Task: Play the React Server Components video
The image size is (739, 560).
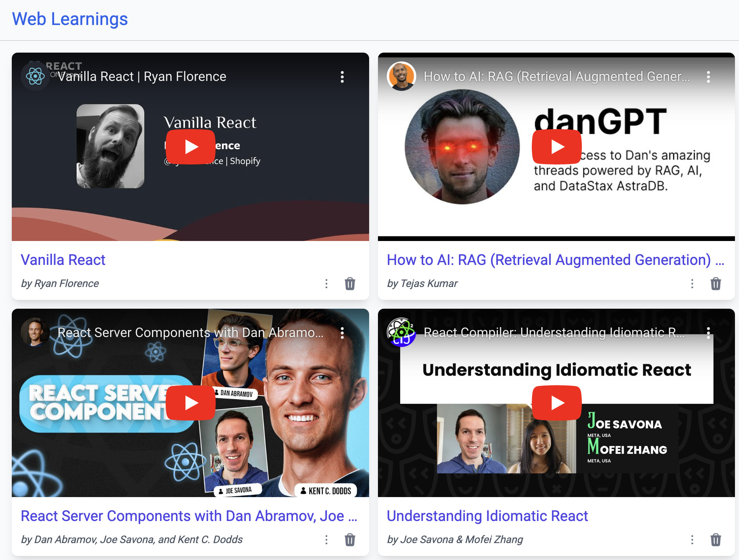Action: (190, 403)
